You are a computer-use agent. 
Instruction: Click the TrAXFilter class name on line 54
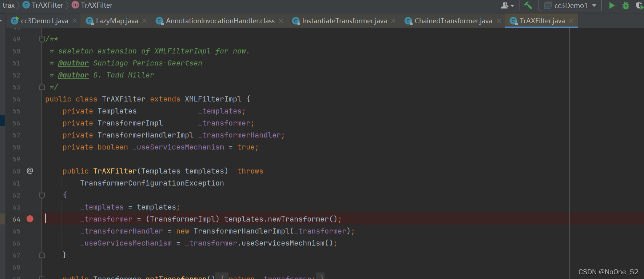[124, 99]
